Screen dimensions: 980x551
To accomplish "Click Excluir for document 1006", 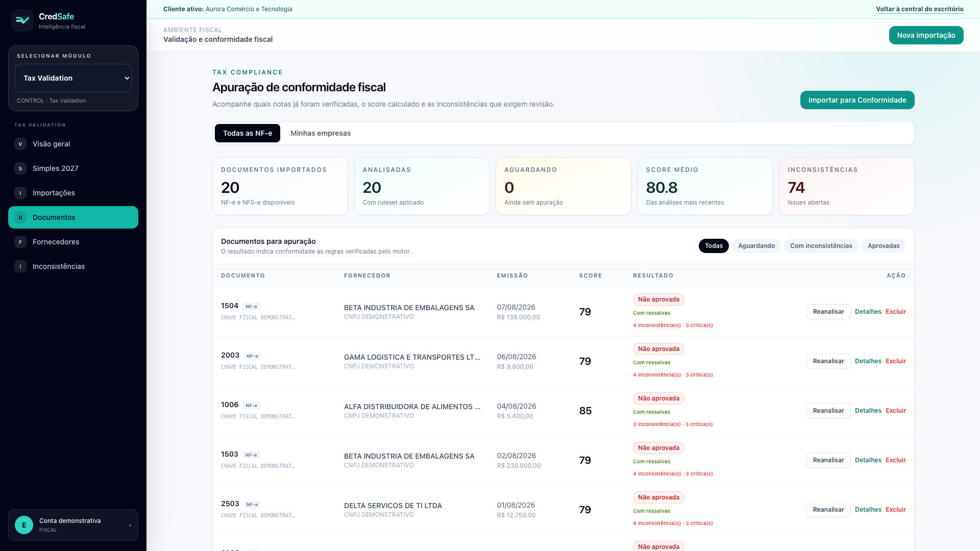I will tap(896, 411).
